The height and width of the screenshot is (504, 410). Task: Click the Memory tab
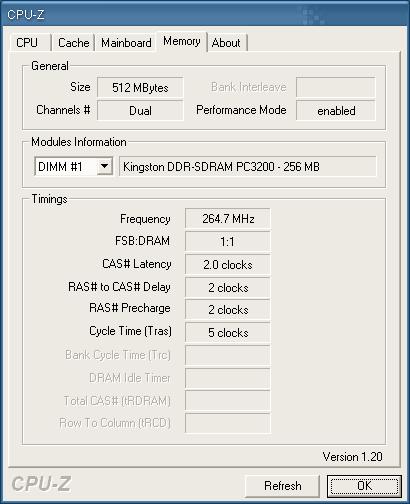pos(182,41)
